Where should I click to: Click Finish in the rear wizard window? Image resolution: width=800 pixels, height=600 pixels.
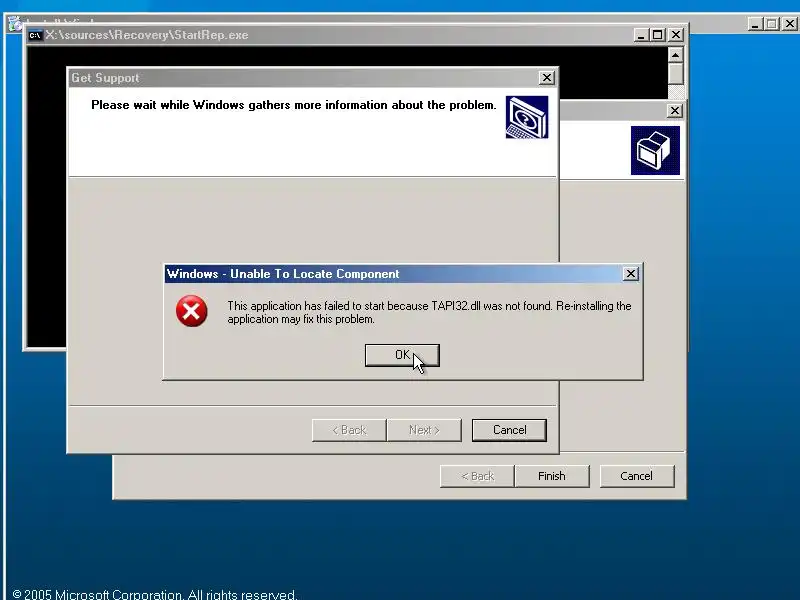click(x=552, y=476)
